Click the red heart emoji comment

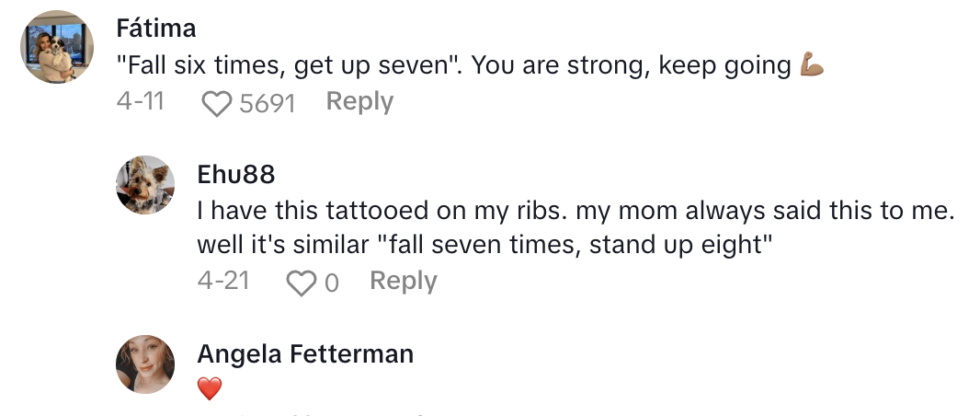coord(210,389)
